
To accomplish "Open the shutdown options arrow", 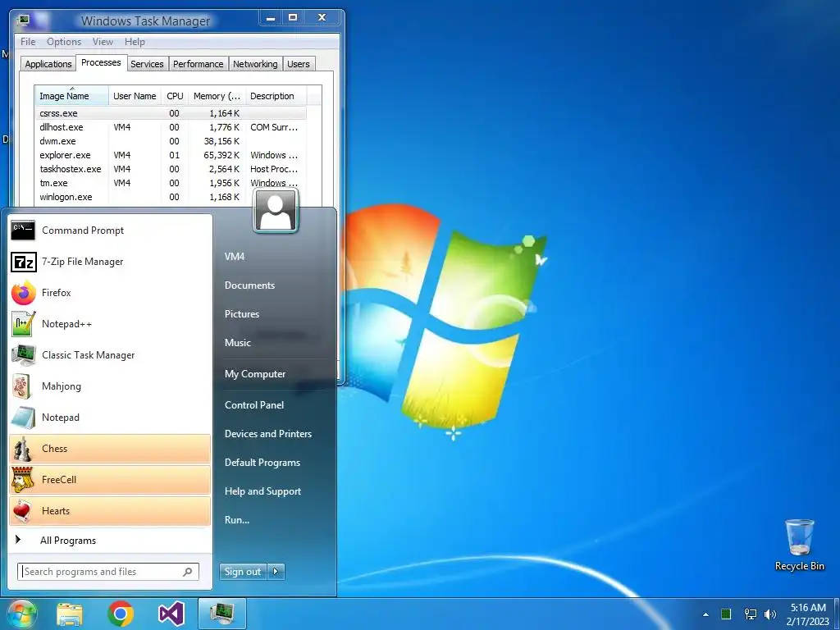I will tap(276, 572).
